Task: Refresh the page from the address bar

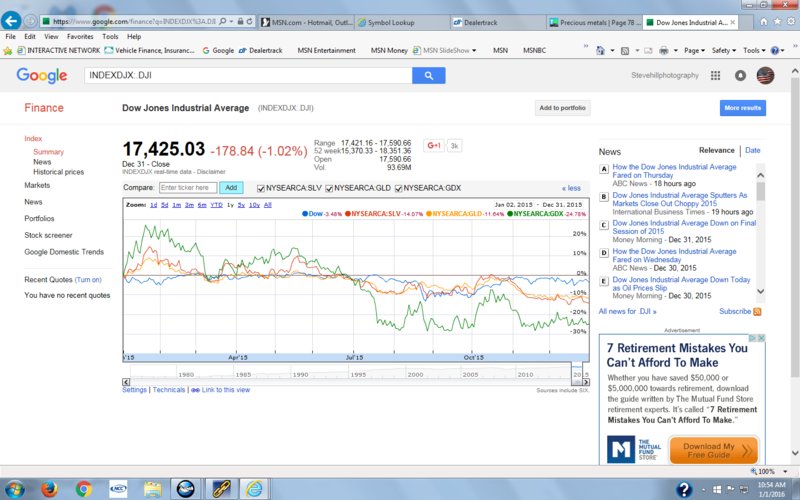Action: coord(249,22)
